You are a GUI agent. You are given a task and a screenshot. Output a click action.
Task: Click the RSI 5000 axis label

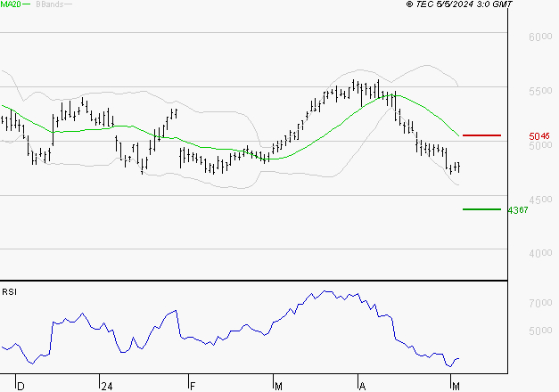tap(540, 331)
